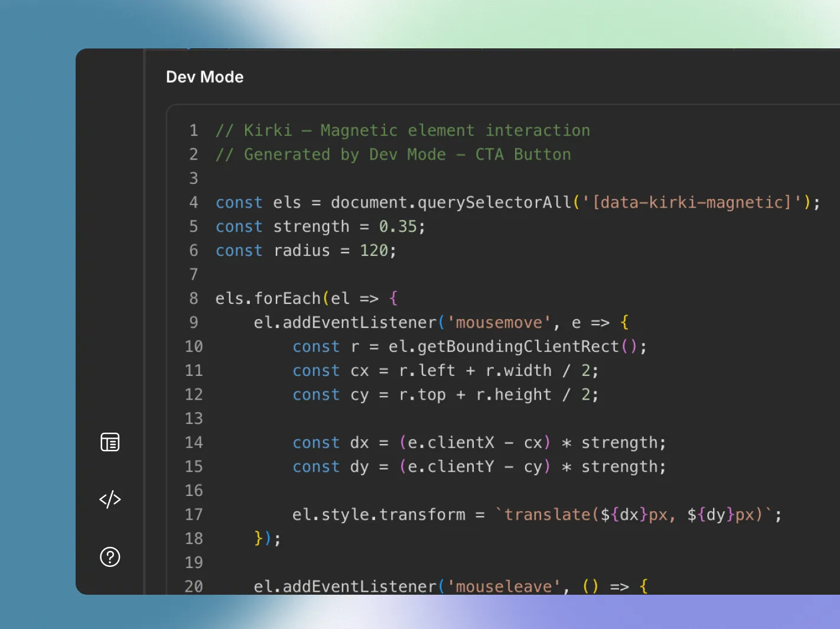Click the 'const dx' line with clientX

[x=479, y=443]
